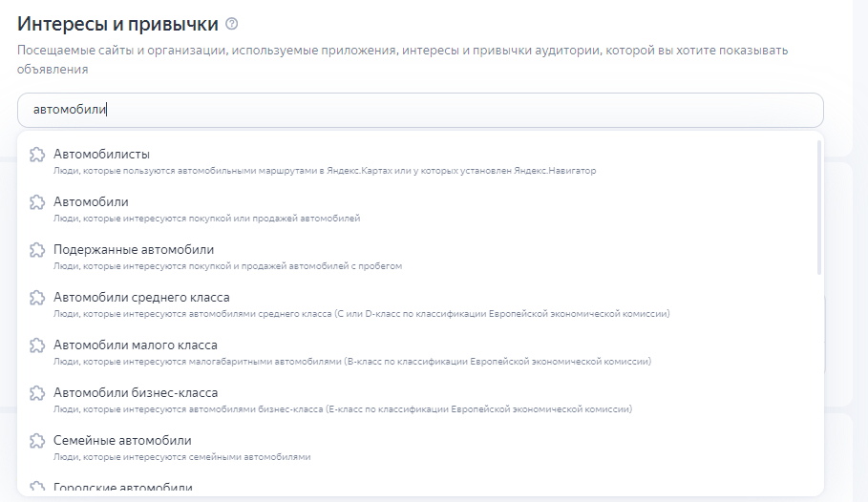The width and height of the screenshot is (868, 502).
Task: Click description mentioning автомобилей с пробегом
Action: click(x=227, y=265)
